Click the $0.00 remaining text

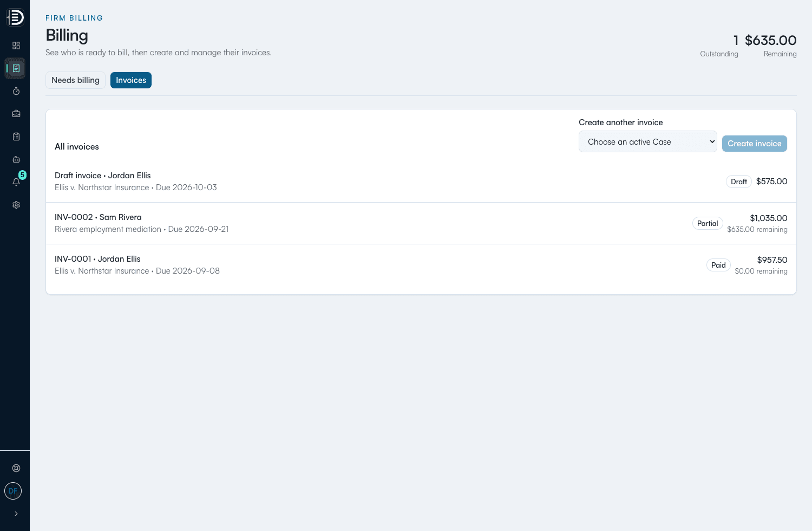(x=761, y=271)
